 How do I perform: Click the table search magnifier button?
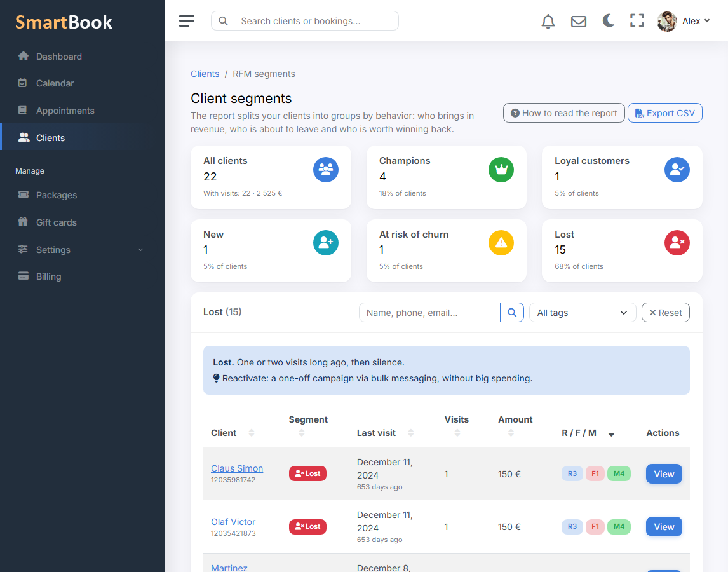coord(511,313)
